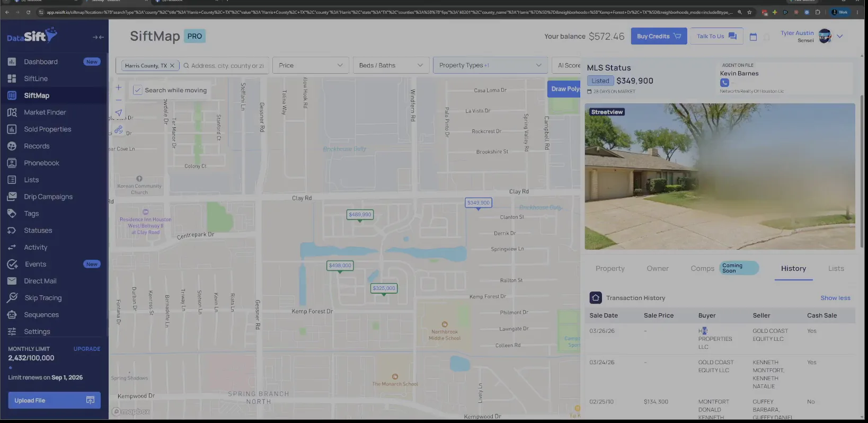868x423 pixels.
Task: Expand the Price dropdown
Action: pos(311,65)
